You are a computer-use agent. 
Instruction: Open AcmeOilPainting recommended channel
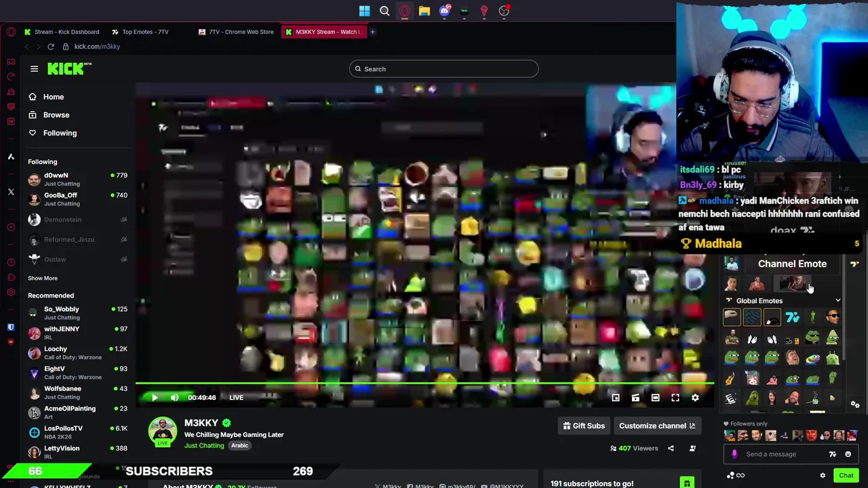click(77, 413)
